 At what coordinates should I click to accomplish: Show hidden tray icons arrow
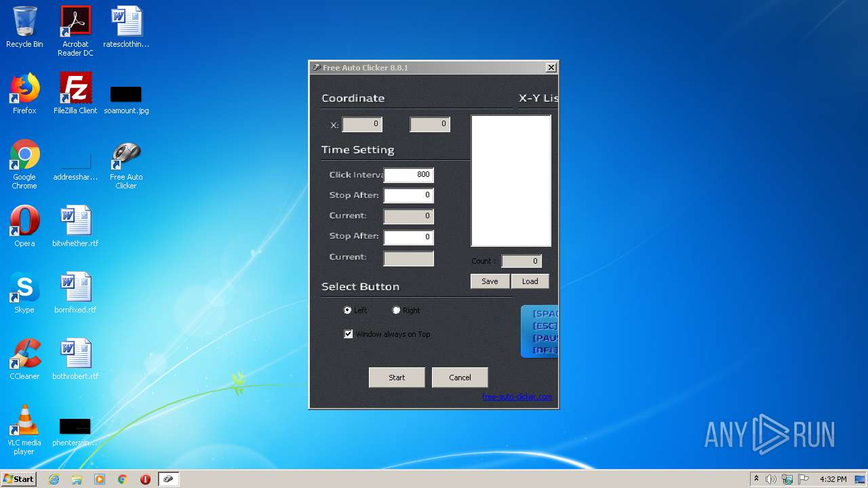click(756, 479)
